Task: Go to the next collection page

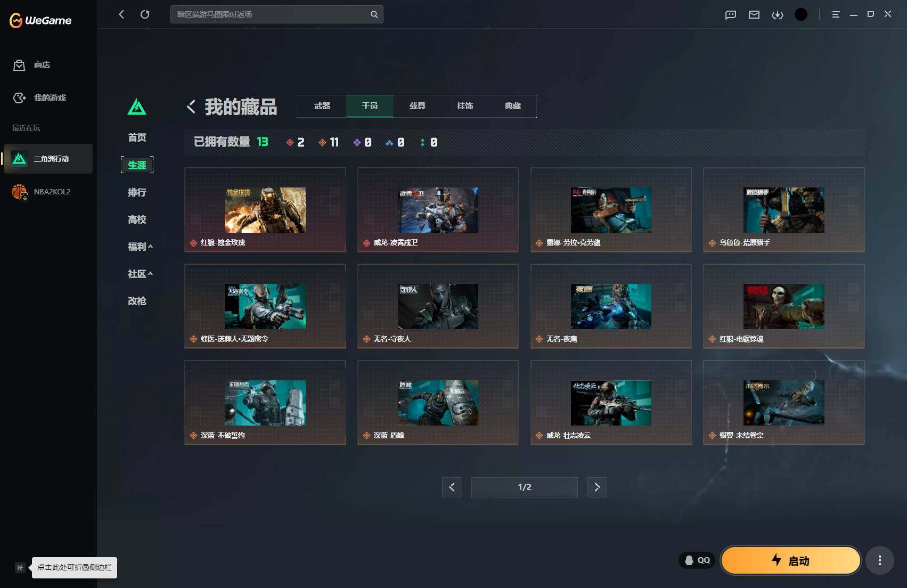Action: [597, 487]
